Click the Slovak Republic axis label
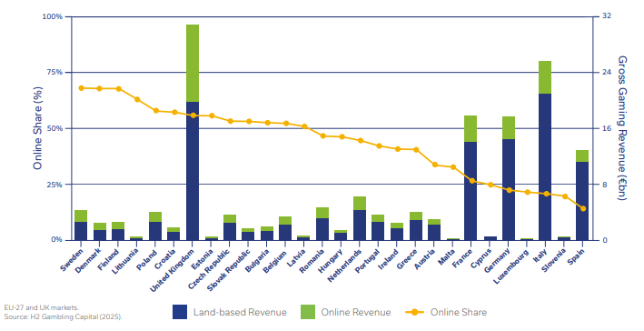Image resolution: width=644 pixels, height=331 pixels. point(228,270)
